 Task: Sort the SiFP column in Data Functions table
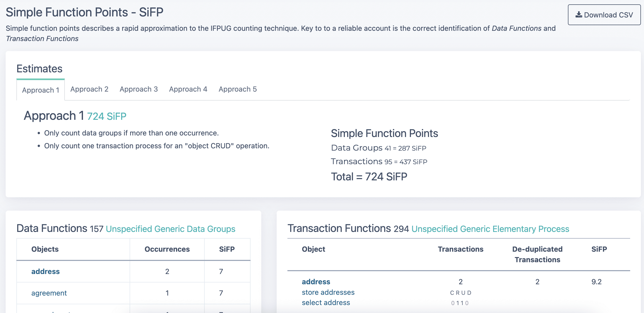pos(226,249)
